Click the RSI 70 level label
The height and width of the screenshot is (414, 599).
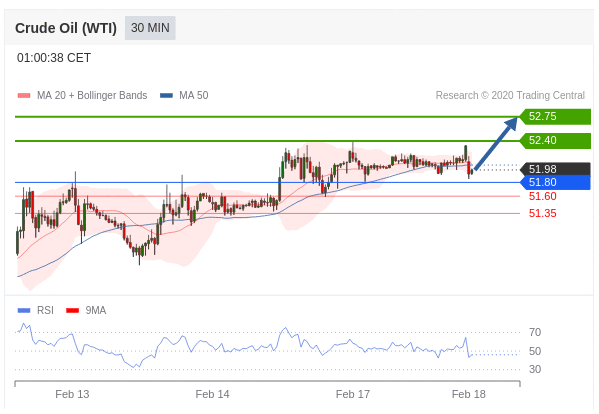coord(535,332)
